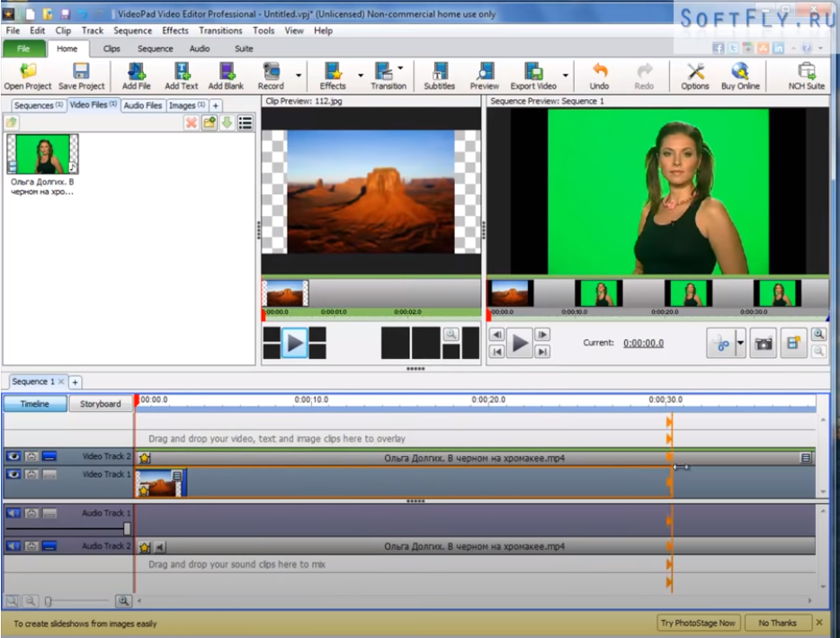Viewport: 840px width, 638px height.
Task: Switch to Storyboard view
Action: (100, 404)
